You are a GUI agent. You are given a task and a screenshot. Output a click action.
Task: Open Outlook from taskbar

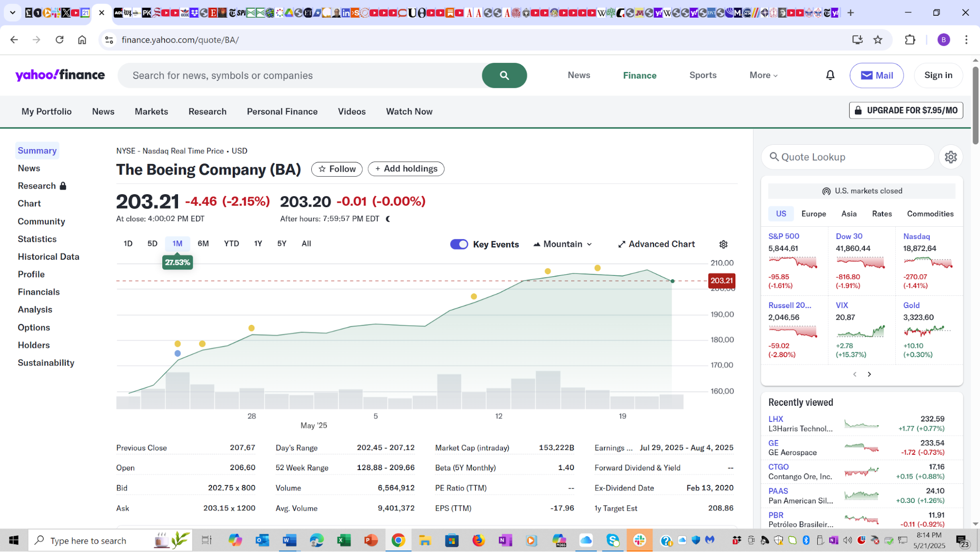click(262, 540)
